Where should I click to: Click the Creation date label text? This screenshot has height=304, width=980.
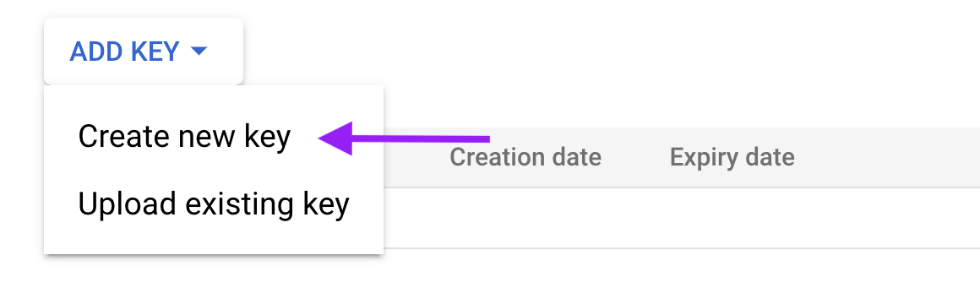tap(525, 157)
